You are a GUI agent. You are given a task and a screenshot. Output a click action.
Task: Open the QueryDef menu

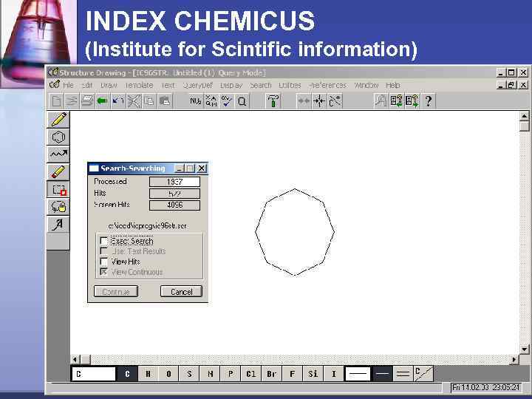point(198,85)
